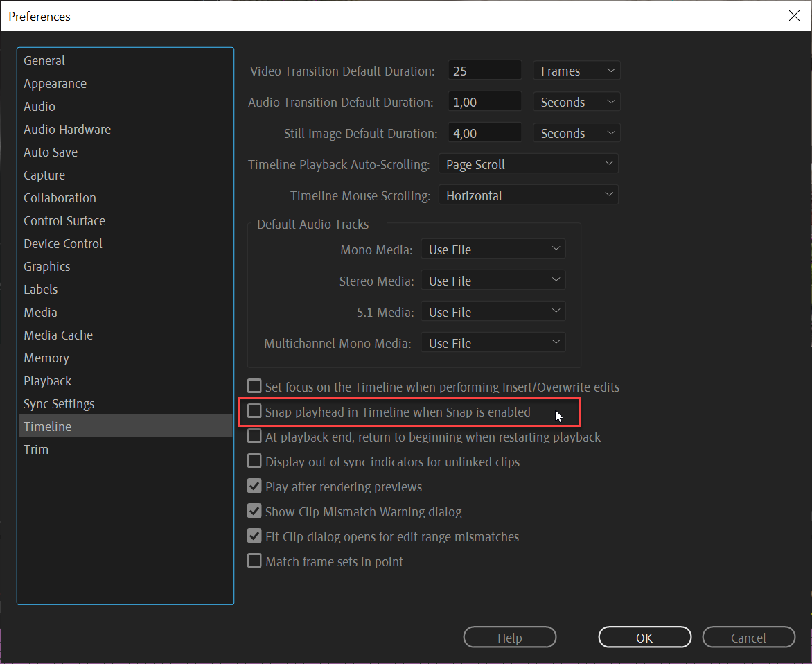Enable snap playhead in Timeline option
This screenshot has height=664, width=812.
coord(254,411)
